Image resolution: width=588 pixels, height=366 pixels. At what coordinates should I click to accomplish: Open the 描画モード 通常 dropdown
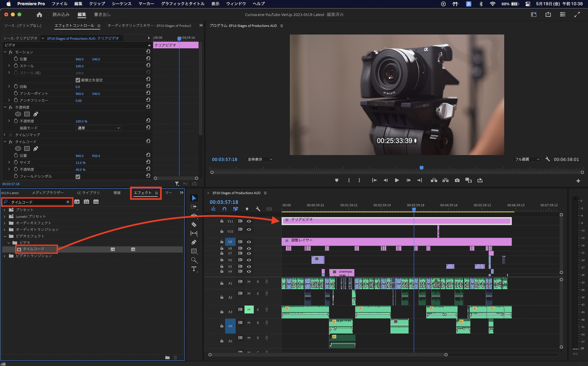tap(98, 128)
